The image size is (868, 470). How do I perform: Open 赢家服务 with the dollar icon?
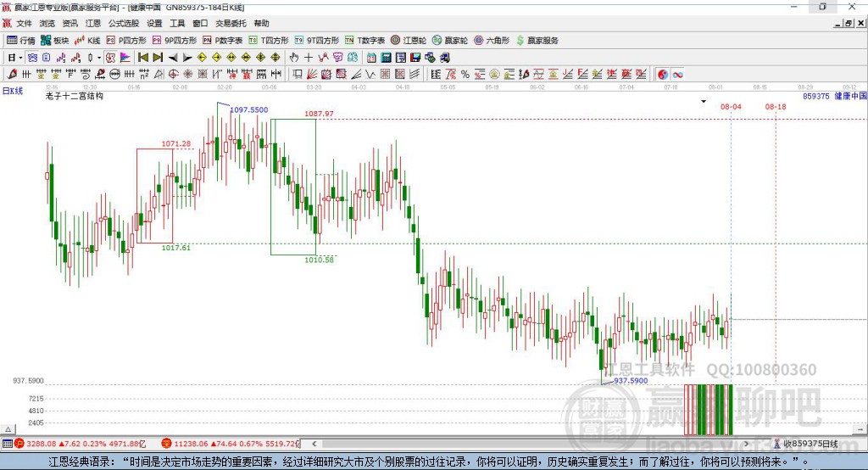coord(537,41)
